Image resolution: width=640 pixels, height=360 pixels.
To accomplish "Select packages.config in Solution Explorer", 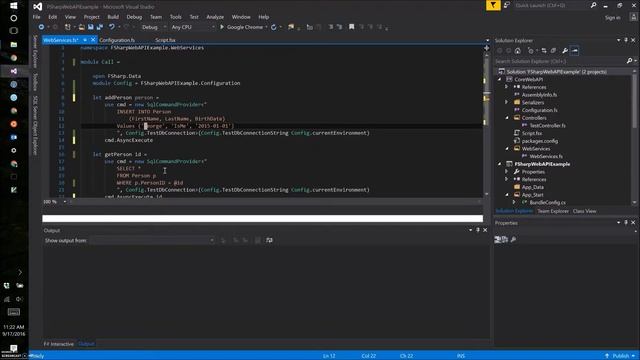I will pos(540,141).
